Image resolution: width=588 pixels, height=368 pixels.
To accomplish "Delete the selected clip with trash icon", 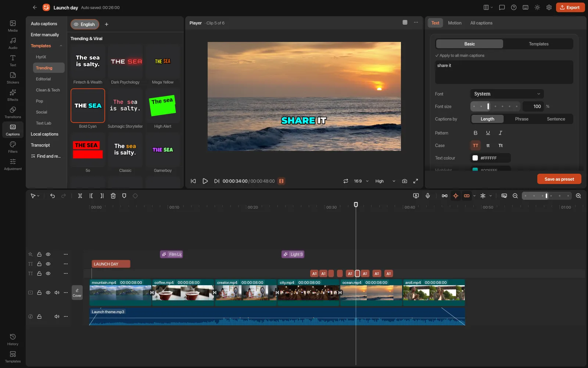I will (x=113, y=196).
